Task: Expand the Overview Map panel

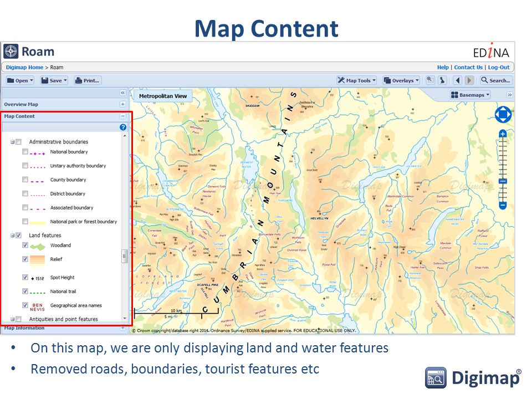Action: pos(123,104)
